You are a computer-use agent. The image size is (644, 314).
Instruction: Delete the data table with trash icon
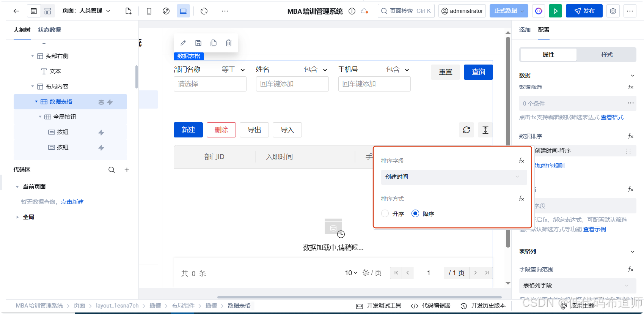pos(229,43)
